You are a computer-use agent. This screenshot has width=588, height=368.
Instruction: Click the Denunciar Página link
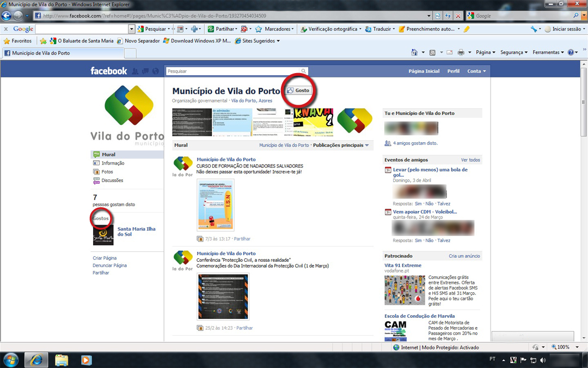110,266
